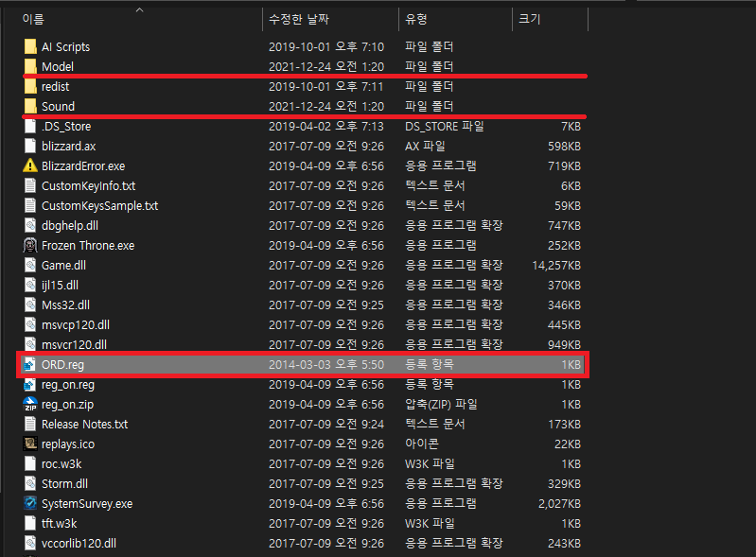Click the ijl15.dll file icon
Viewport: 756px width, 557px height.
point(30,286)
